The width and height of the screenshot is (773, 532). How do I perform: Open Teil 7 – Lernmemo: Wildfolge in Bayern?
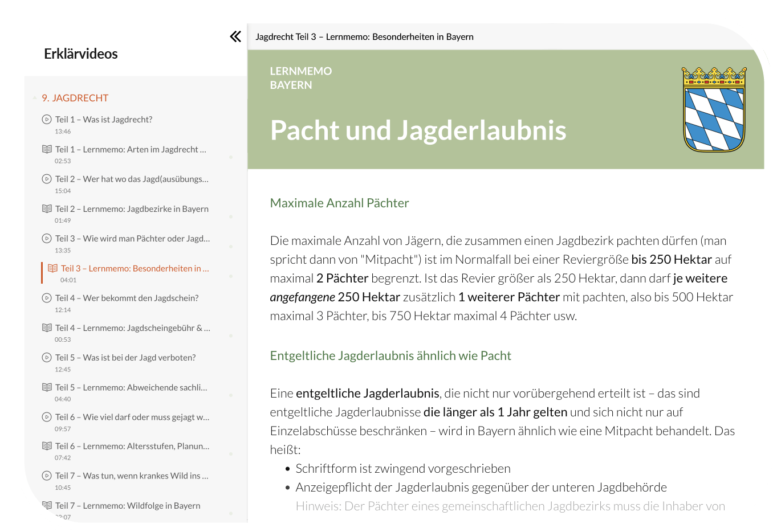coord(128,505)
